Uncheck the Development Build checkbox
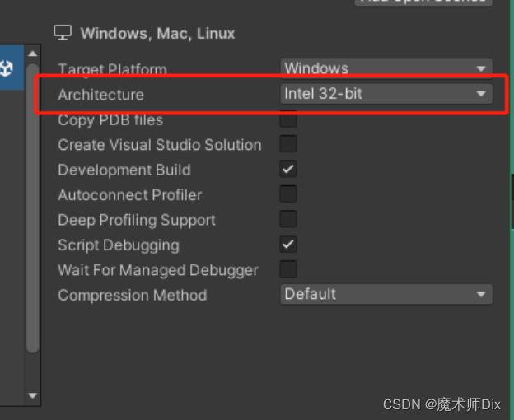This screenshot has width=514, height=420. tap(288, 170)
